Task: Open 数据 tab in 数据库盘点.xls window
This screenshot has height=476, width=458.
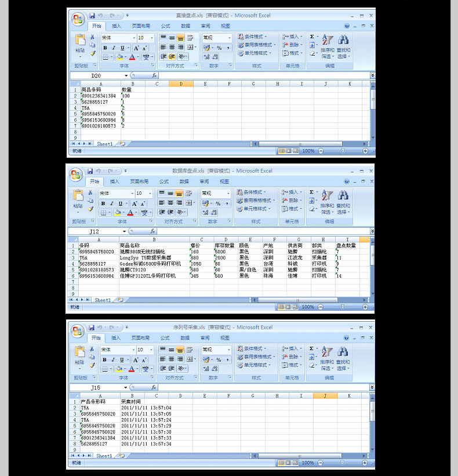Action: tap(184, 182)
